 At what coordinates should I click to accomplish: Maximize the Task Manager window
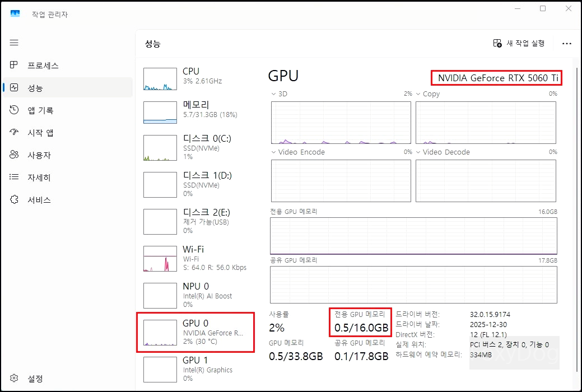click(543, 8)
